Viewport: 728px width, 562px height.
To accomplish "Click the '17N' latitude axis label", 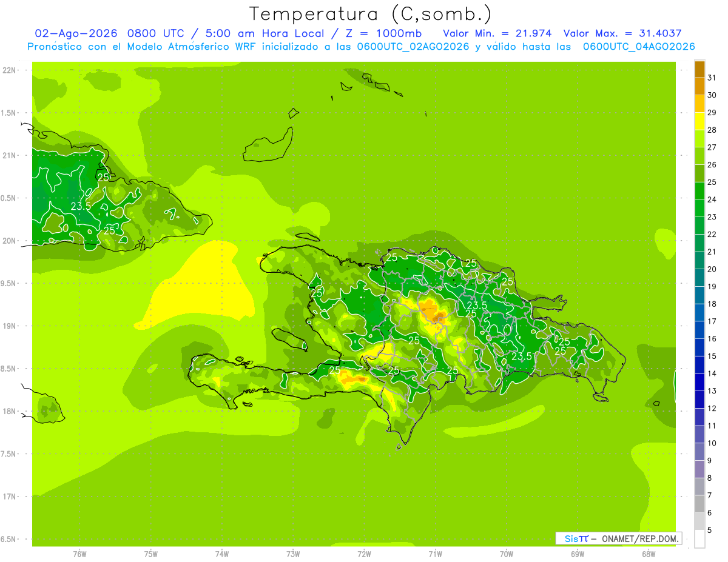I will click(x=9, y=497).
